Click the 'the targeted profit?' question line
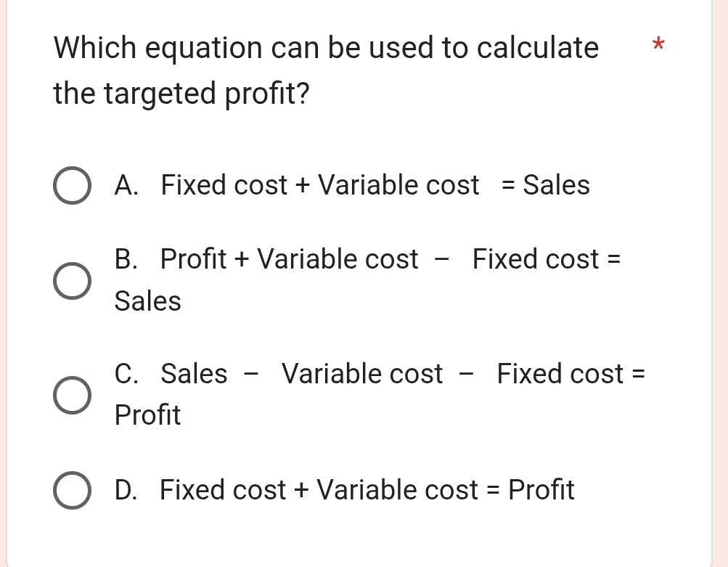Screen dimensions: 728x567 181,93
